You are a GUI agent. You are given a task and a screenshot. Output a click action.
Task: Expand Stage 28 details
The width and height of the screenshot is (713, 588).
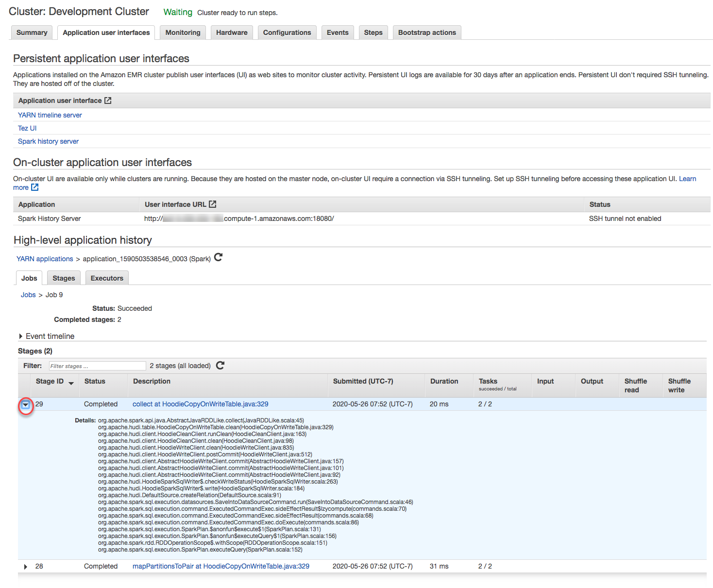26,567
